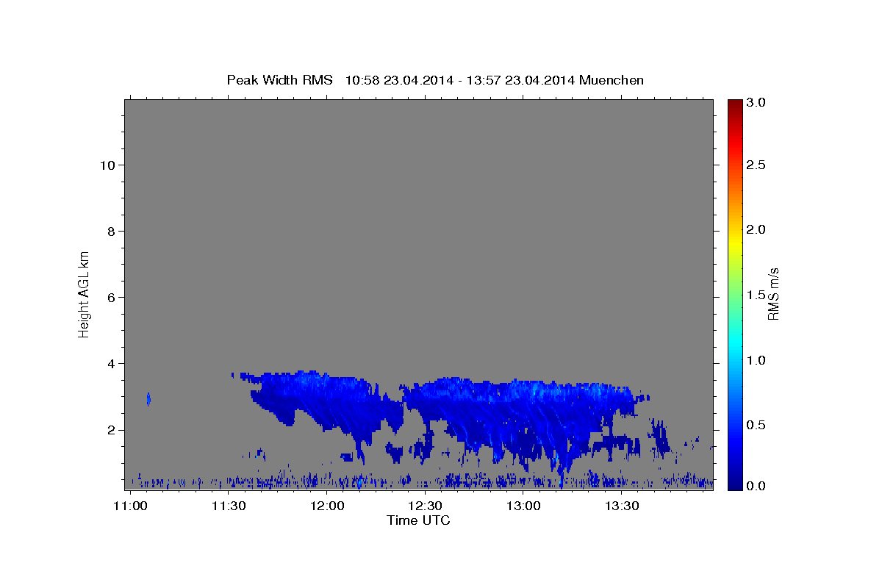Click the '11:00' time tick label
The image size is (882, 588).
(x=131, y=506)
